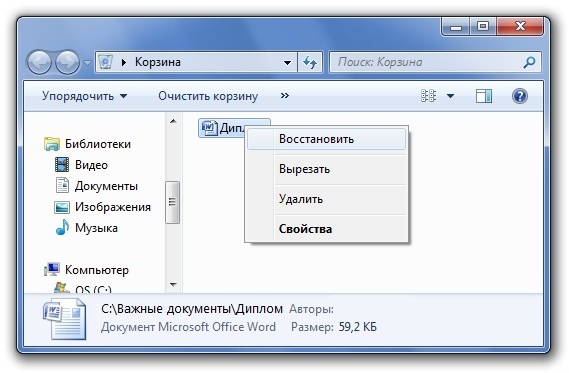
Task: Open the Документы library
Action: [106, 186]
